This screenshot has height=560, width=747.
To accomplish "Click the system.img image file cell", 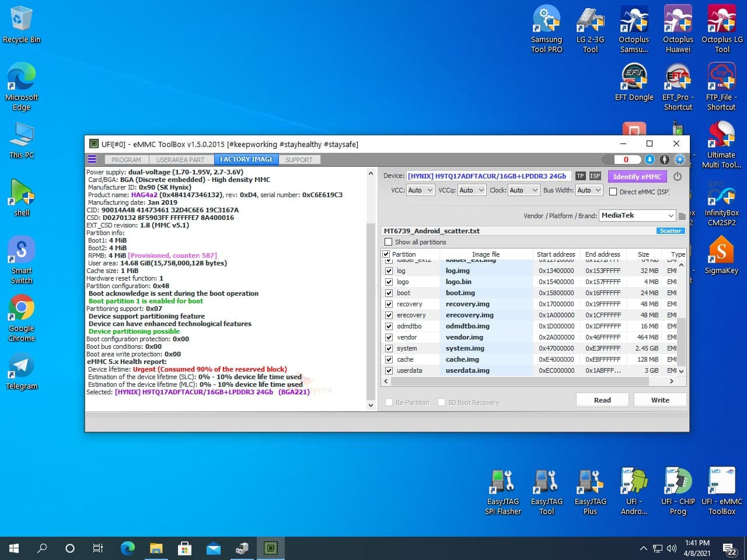I will pyautogui.click(x=486, y=348).
